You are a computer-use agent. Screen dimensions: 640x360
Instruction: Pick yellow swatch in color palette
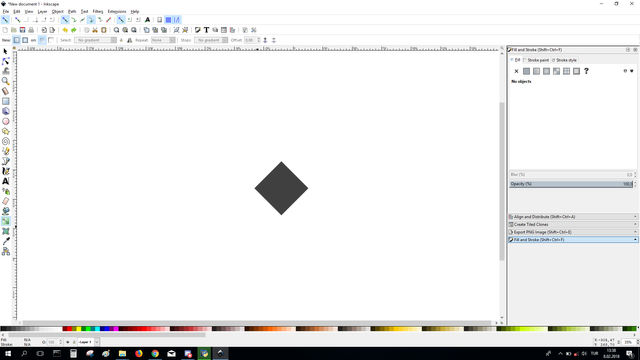tap(79, 329)
